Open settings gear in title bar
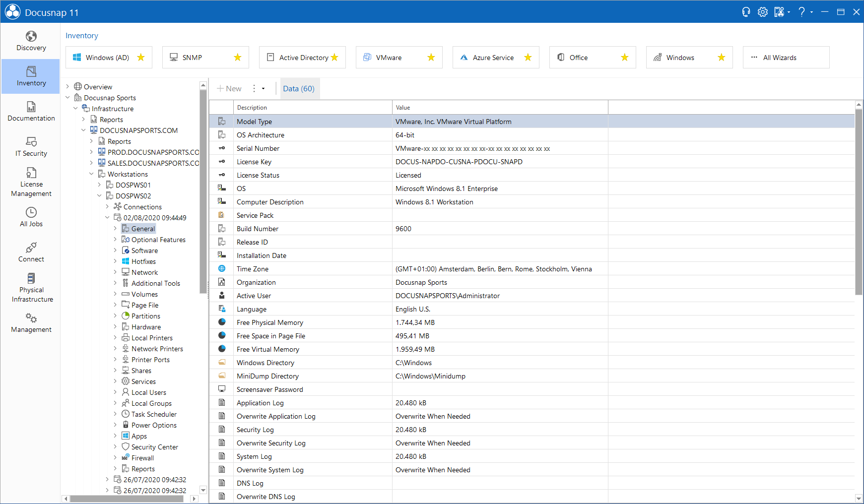The width and height of the screenshot is (864, 504). [x=763, y=12]
